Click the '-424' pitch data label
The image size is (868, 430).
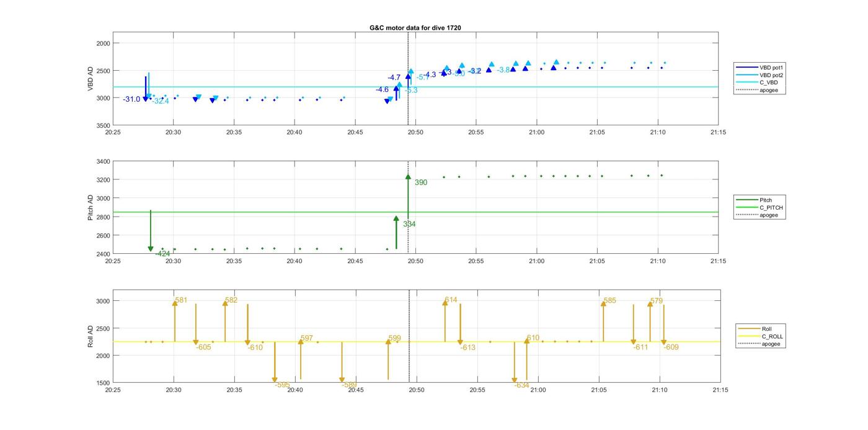tap(162, 254)
